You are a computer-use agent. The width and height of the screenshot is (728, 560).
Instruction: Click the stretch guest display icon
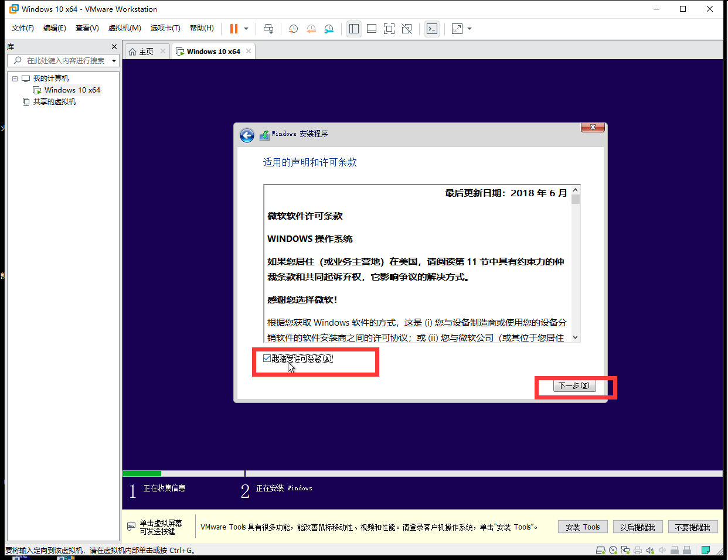pyautogui.click(x=457, y=29)
